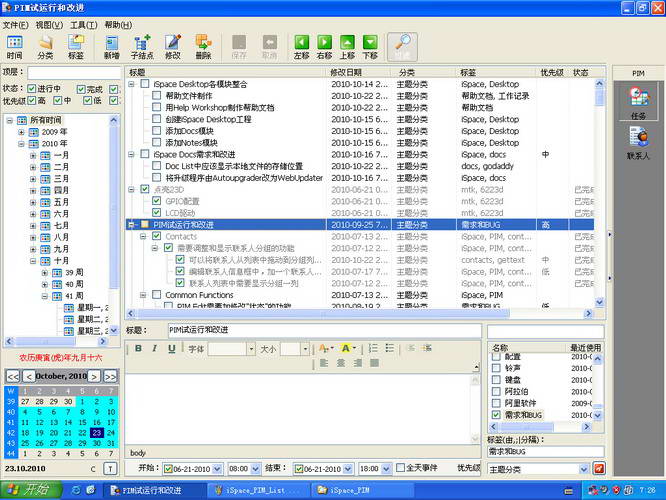Click the grayed 保存 toolbar icon
The width and height of the screenshot is (666, 500).
click(x=239, y=47)
